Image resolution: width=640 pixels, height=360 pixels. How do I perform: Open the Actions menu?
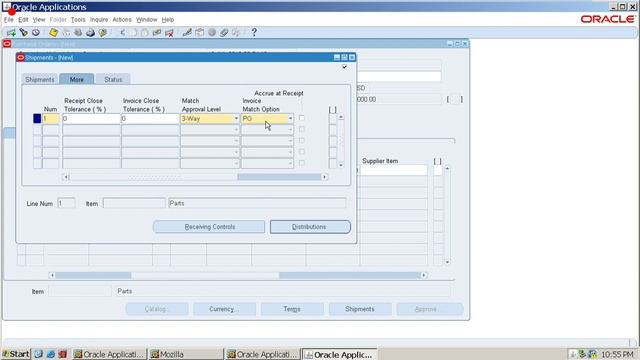pos(122,20)
